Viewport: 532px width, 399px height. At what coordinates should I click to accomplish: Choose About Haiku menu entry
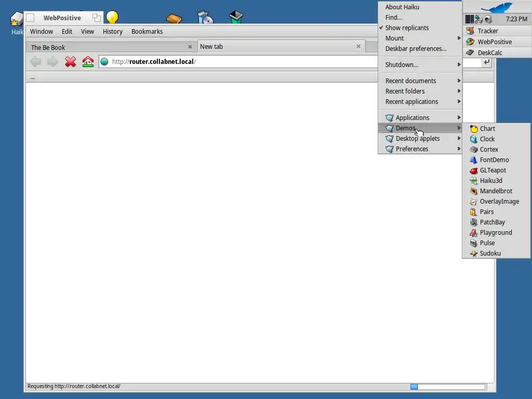pos(420,7)
